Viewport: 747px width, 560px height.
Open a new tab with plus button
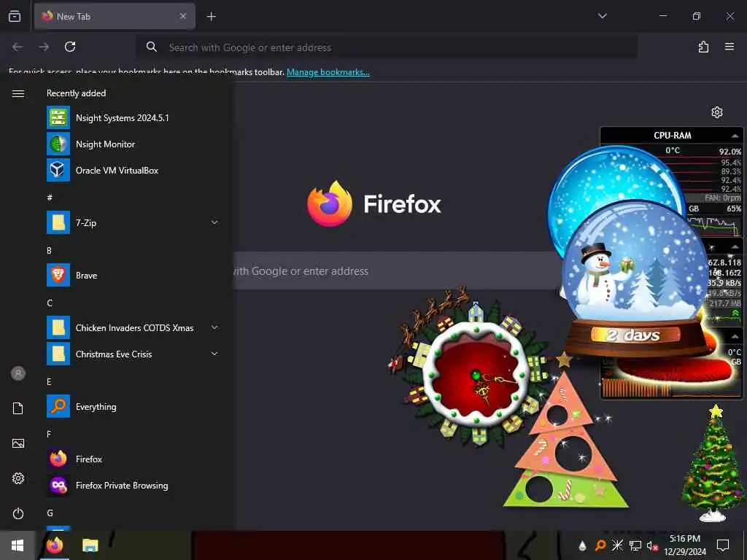[x=212, y=17]
